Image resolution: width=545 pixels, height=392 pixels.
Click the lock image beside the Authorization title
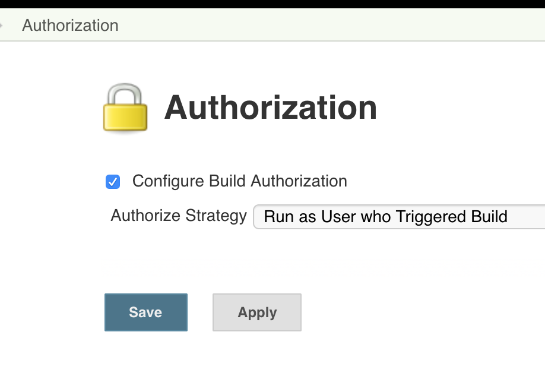coord(125,108)
